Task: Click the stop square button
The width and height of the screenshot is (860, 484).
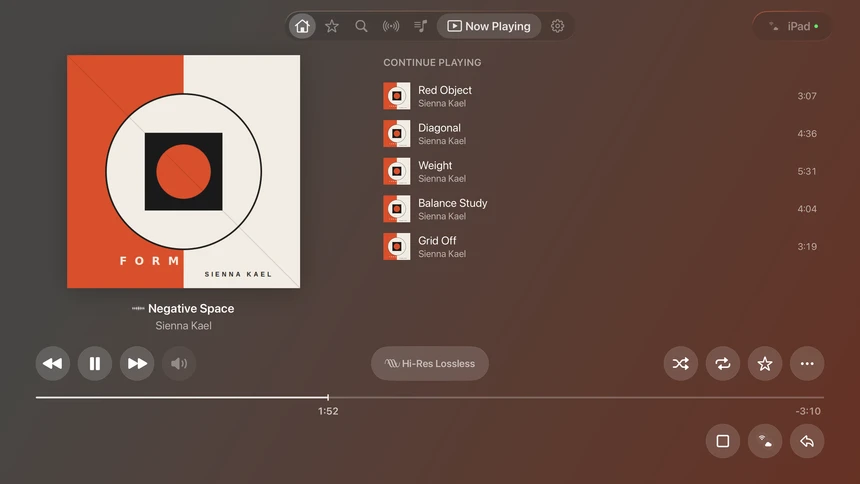Action: point(723,441)
